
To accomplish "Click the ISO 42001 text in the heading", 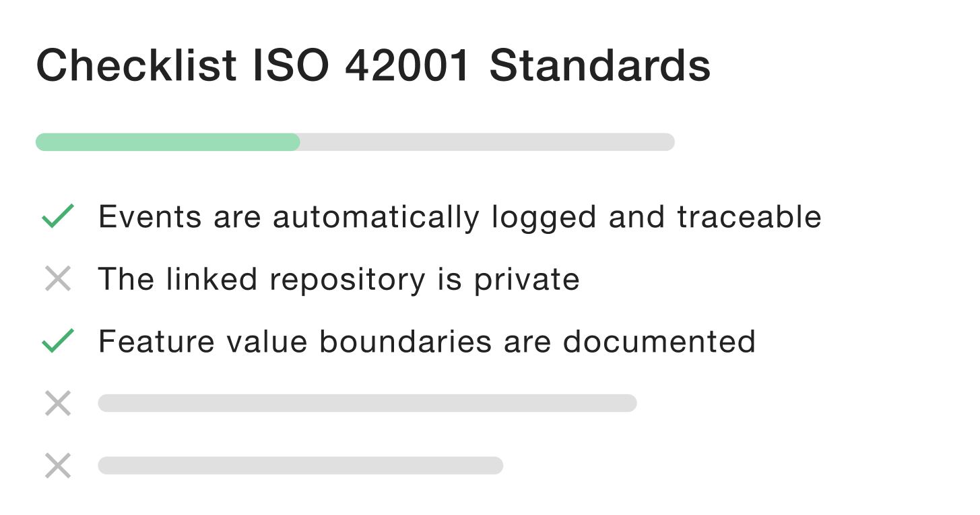I will pyautogui.click(x=362, y=65).
